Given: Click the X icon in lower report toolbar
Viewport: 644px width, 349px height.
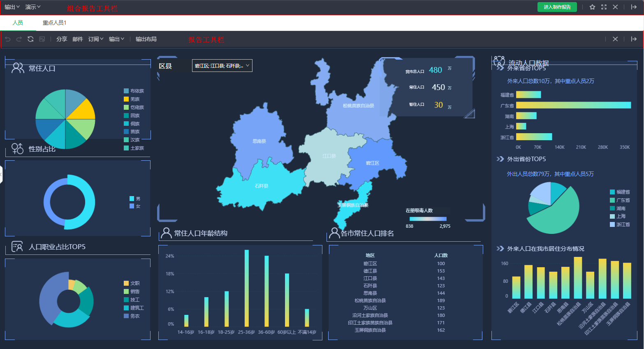Looking at the screenshot, I should (615, 39).
